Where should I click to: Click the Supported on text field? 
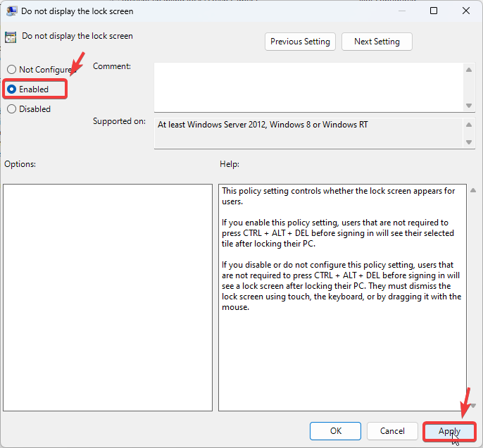pyautogui.click(x=309, y=133)
